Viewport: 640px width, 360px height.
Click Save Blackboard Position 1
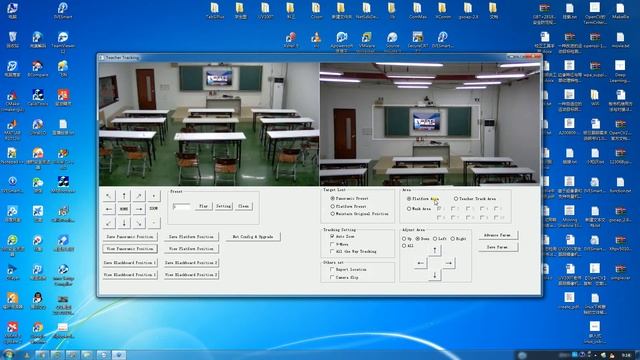pos(130,263)
